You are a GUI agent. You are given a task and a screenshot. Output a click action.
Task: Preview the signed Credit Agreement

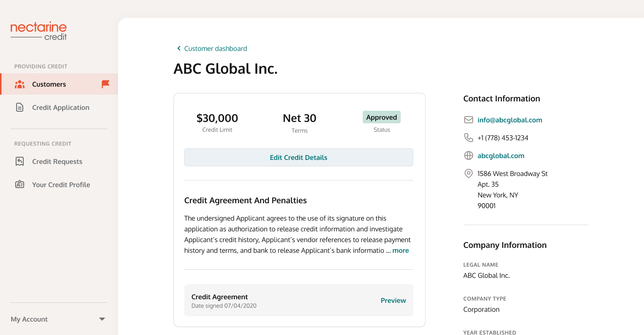click(393, 301)
